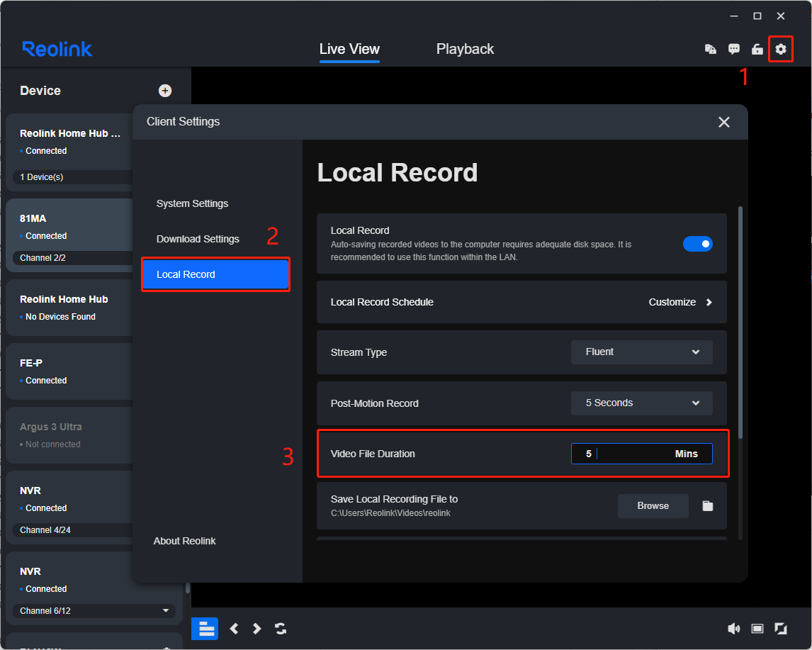This screenshot has height=650, width=812.
Task: Mute the speaker volume icon
Action: point(734,629)
